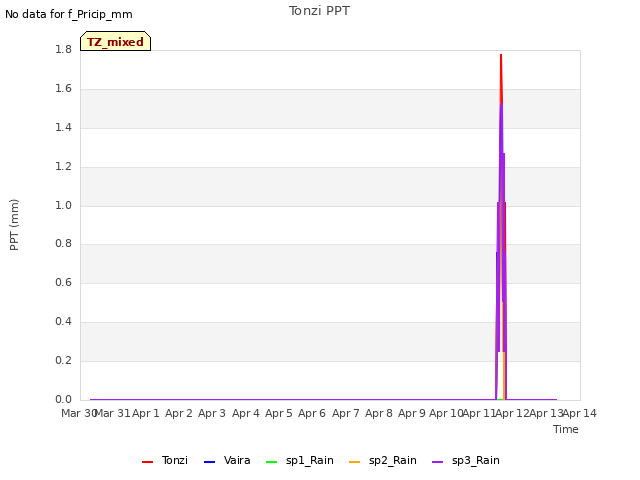Click the PPT (mm) y-axis label
Screen dimensions: 640x480
[14, 224]
